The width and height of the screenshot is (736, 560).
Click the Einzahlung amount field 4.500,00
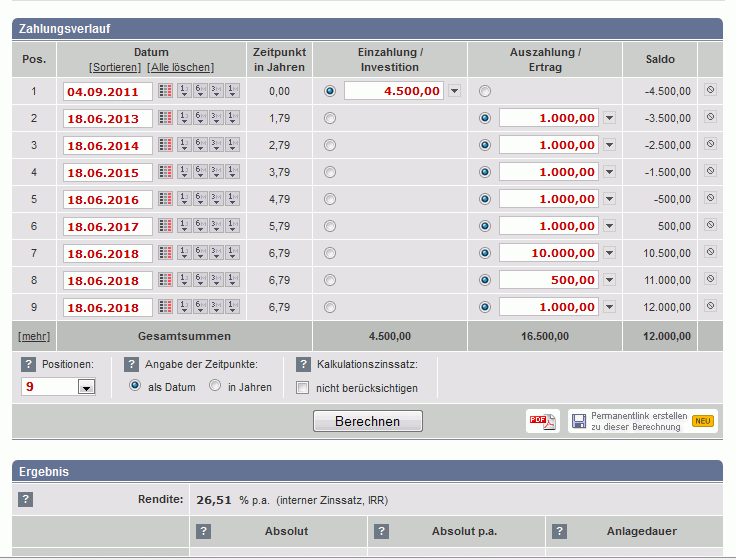pos(394,91)
